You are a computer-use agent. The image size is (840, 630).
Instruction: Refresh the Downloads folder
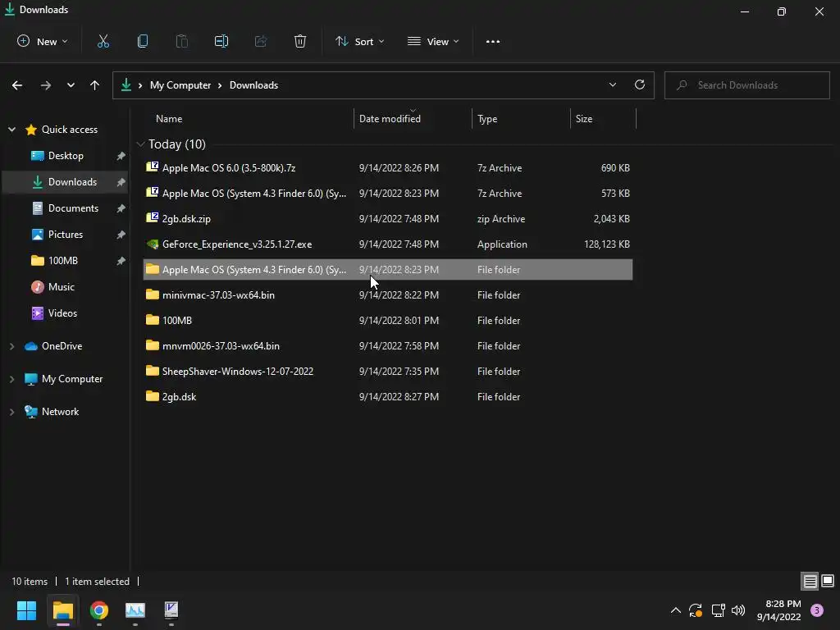(640, 84)
